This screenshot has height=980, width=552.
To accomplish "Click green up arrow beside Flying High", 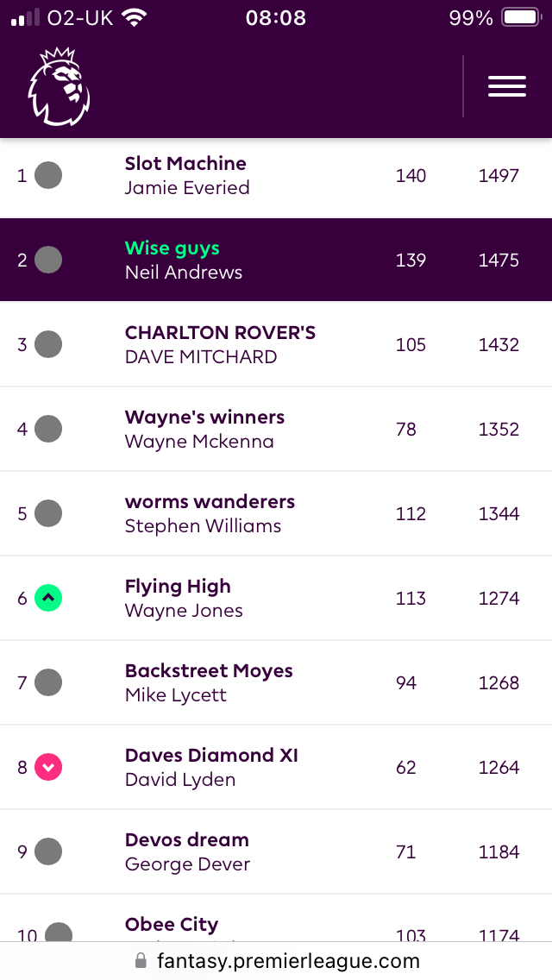I will (x=48, y=598).
